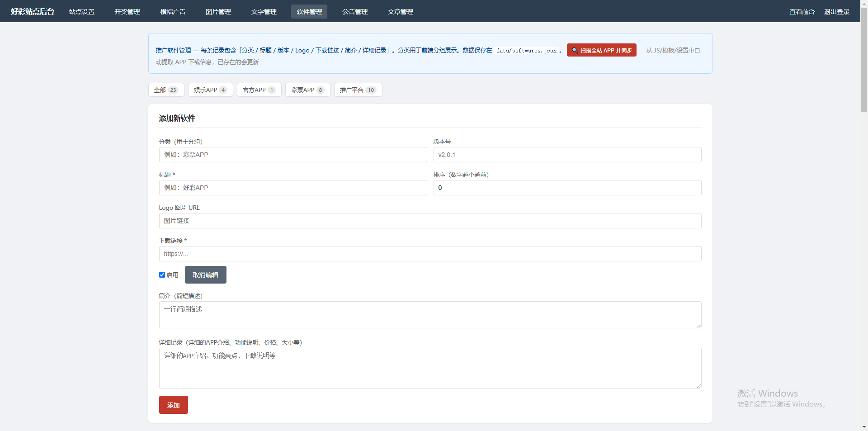Open the 文章管理 menu

[x=401, y=11]
